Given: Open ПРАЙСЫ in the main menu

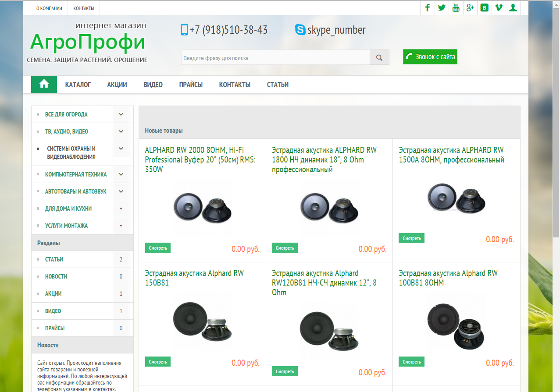Looking at the screenshot, I should pos(191,85).
